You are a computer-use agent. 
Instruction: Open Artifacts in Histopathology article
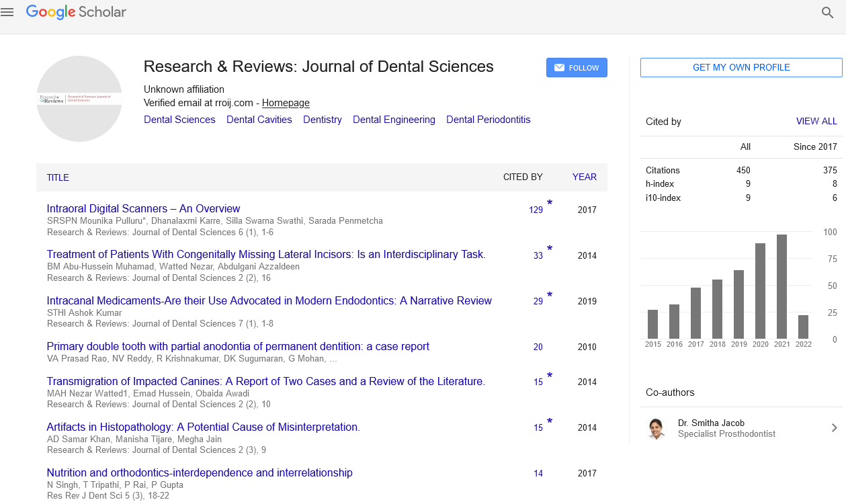click(x=203, y=427)
